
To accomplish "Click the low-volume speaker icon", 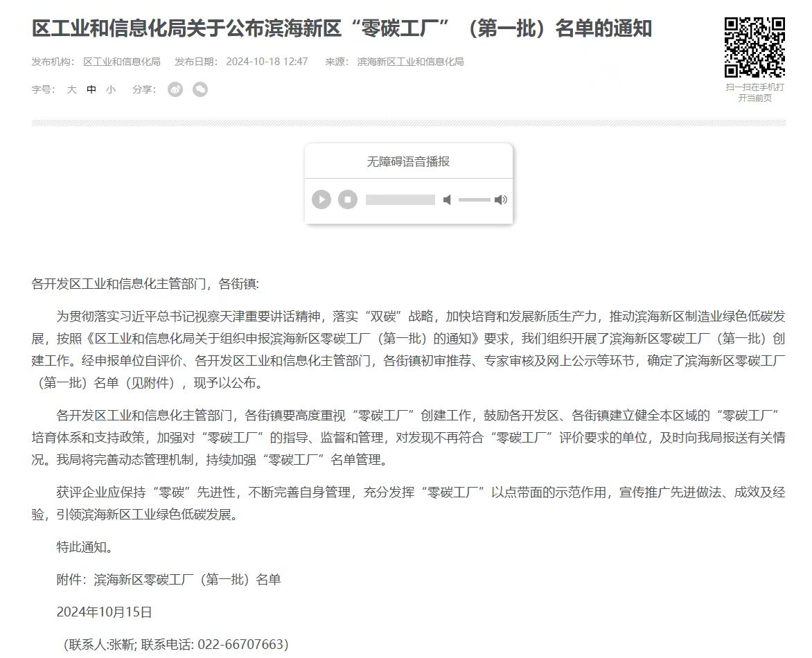I will [x=448, y=199].
